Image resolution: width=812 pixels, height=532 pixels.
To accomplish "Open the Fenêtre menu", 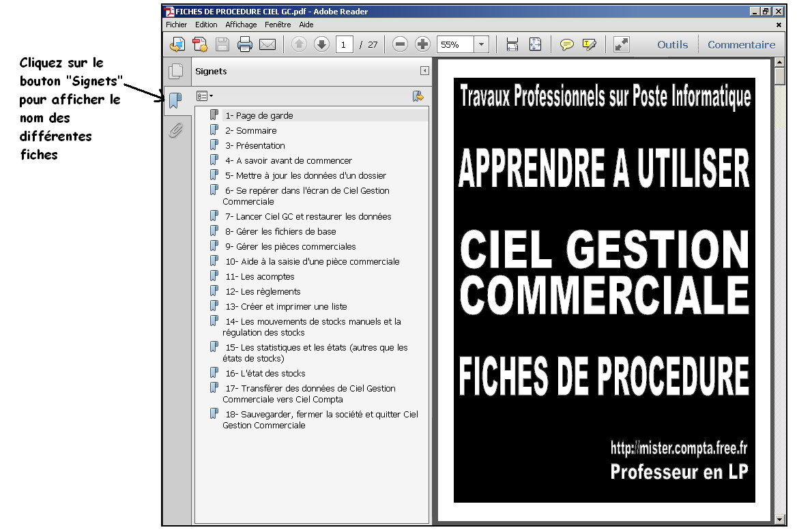I will [278, 25].
